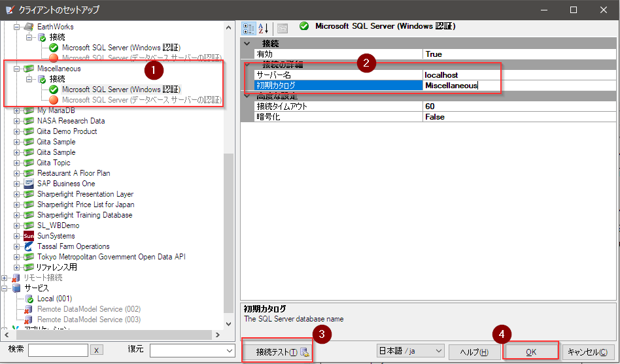Click the OK button
620x364 pixels.
[x=530, y=352]
